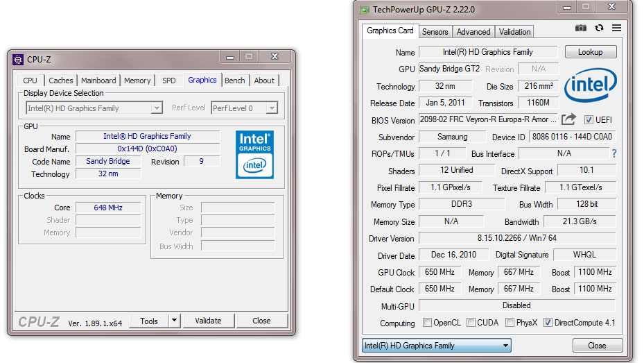Toggle the DirectCompute 4.1 checkbox
Viewport: 644px width, 363px height.
point(548,322)
